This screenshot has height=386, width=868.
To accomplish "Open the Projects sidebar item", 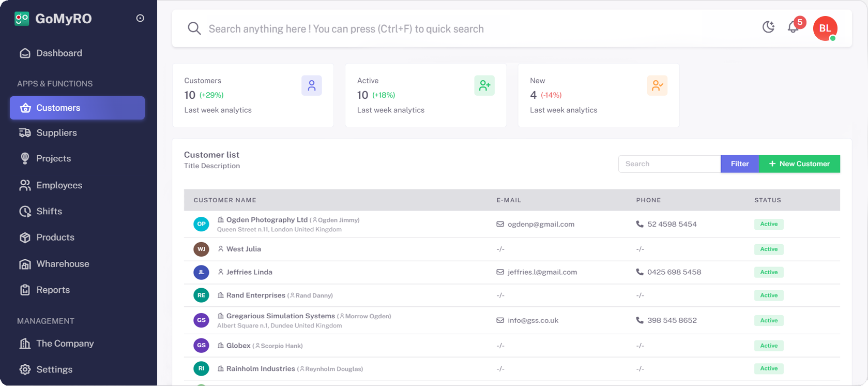I will pyautogui.click(x=53, y=159).
